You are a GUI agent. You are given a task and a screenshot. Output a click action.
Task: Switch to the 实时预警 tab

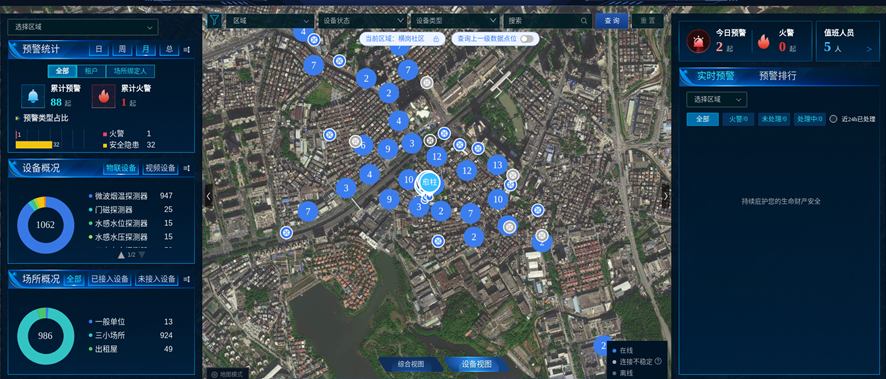click(715, 76)
